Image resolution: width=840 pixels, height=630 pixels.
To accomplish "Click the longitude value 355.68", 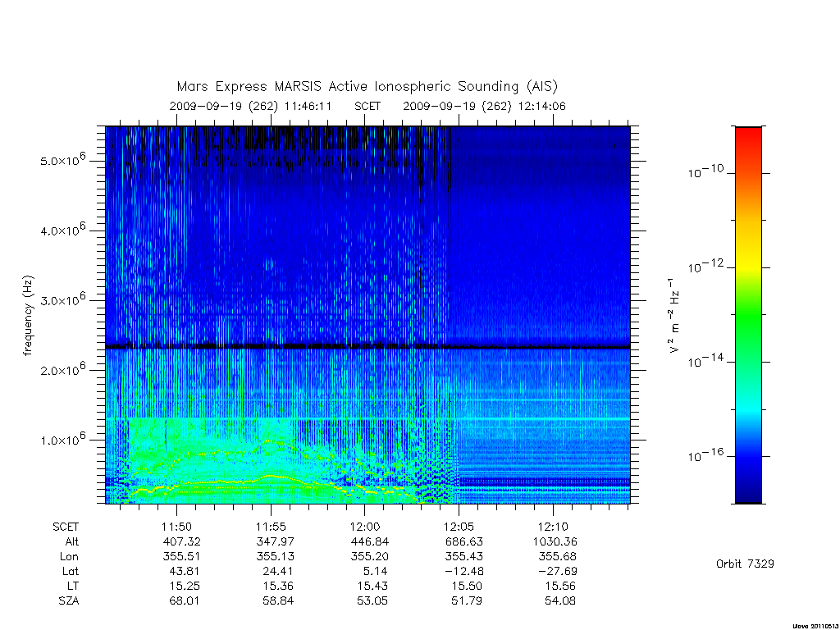I will (x=558, y=557).
